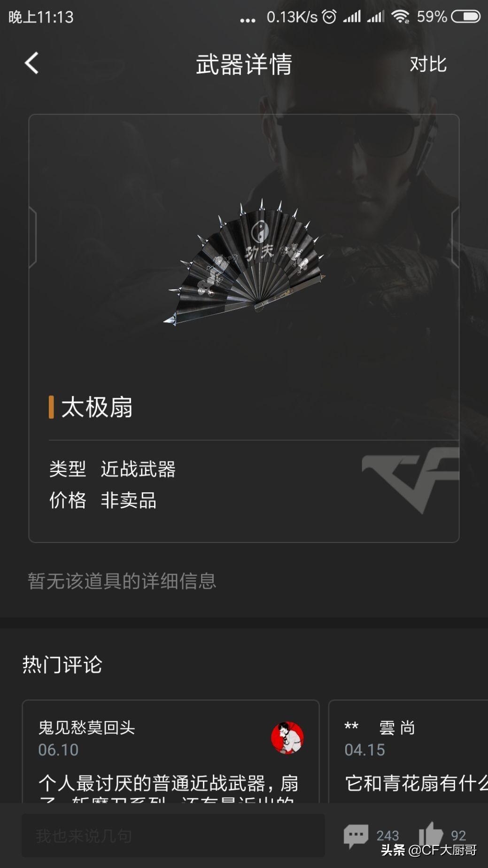
Task: Tap the 243 comment count
Action: [x=387, y=836]
